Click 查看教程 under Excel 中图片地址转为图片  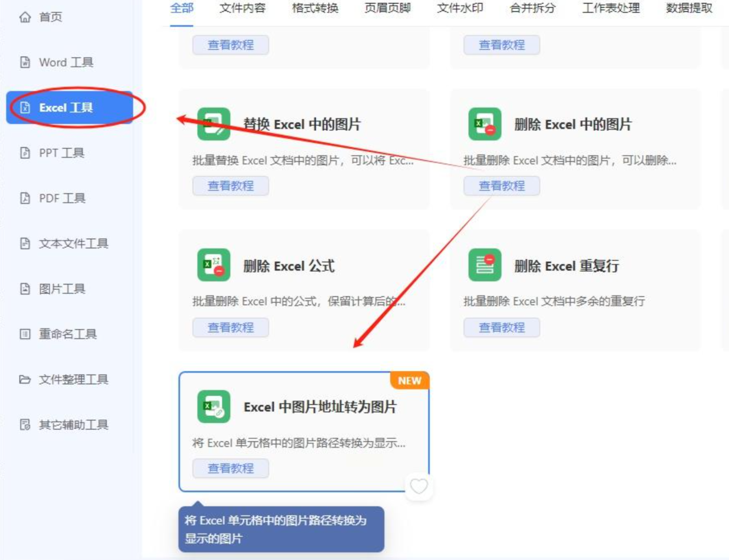pos(231,468)
